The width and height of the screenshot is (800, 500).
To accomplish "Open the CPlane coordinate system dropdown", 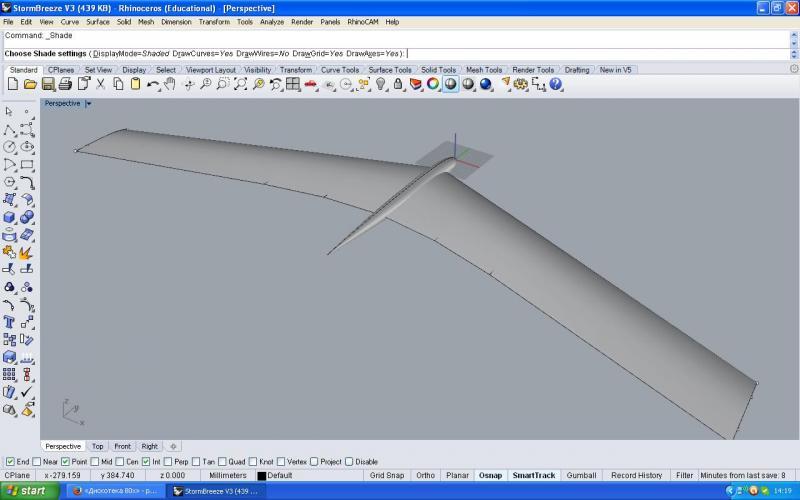I will pyautogui.click(x=17, y=475).
